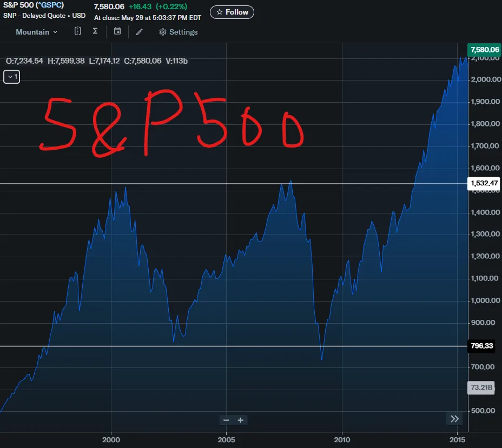Screen dimensions: 502x448
Task: Select the 796.33 horizontal line label
Action: point(482,346)
